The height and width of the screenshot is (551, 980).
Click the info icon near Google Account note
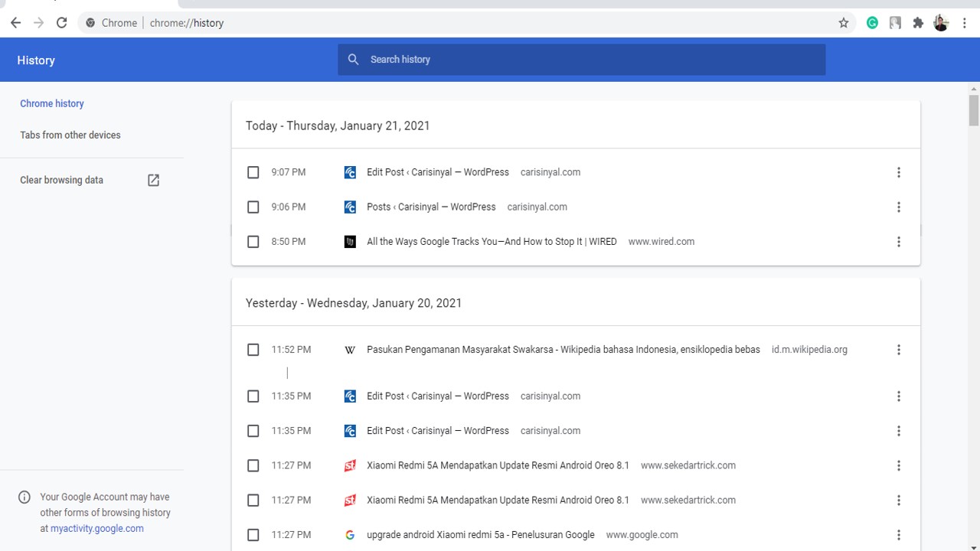pyautogui.click(x=24, y=497)
